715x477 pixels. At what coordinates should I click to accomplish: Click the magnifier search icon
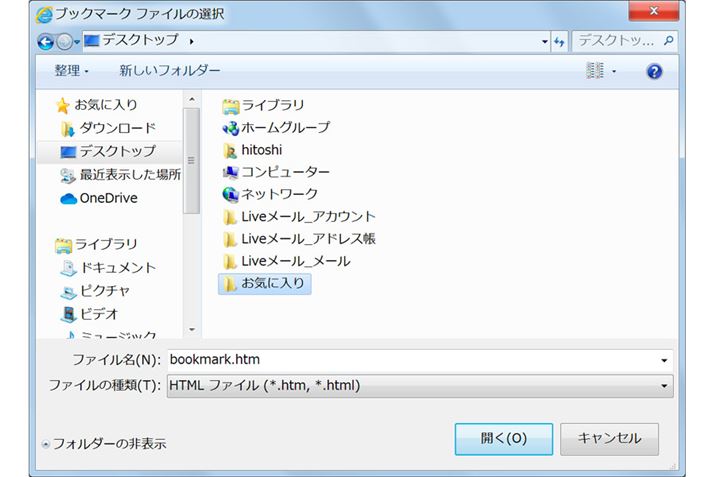[x=668, y=41]
